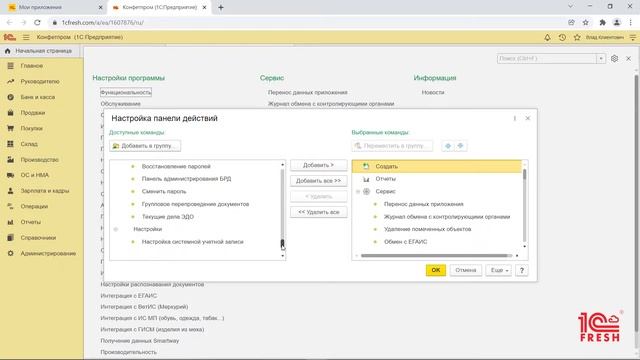Bookmark this page star icon

coord(586,22)
